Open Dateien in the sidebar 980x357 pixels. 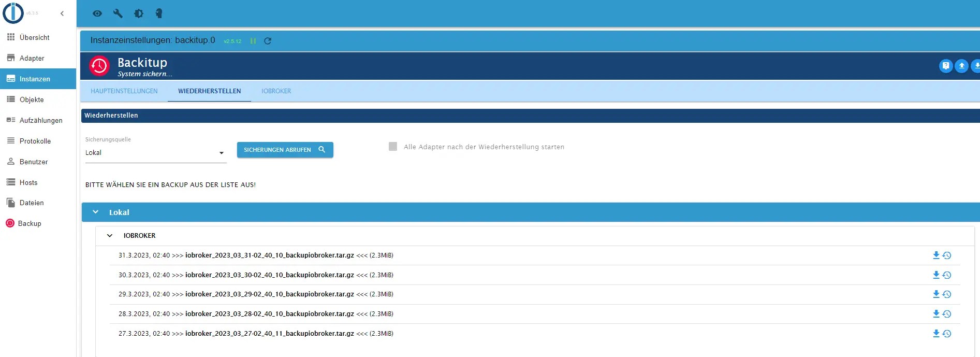(x=38, y=203)
